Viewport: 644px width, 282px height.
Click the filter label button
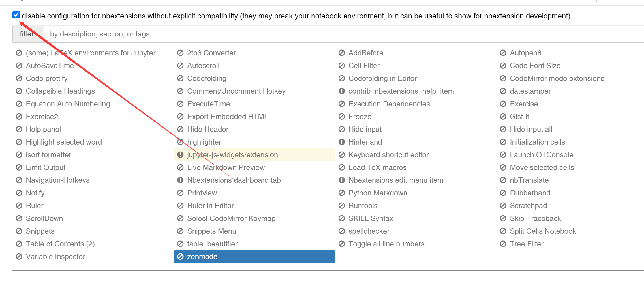(28, 34)
